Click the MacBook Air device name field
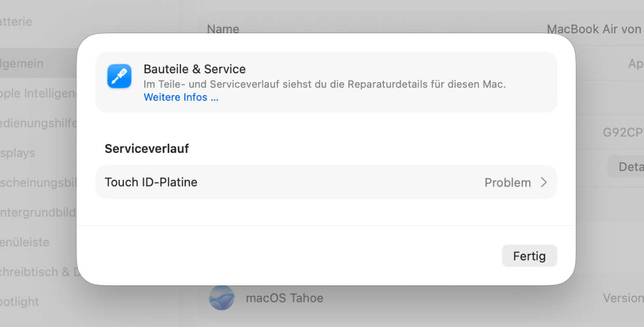Image resolution: width=644 pixels, height=327 pixels. point(594,29)
